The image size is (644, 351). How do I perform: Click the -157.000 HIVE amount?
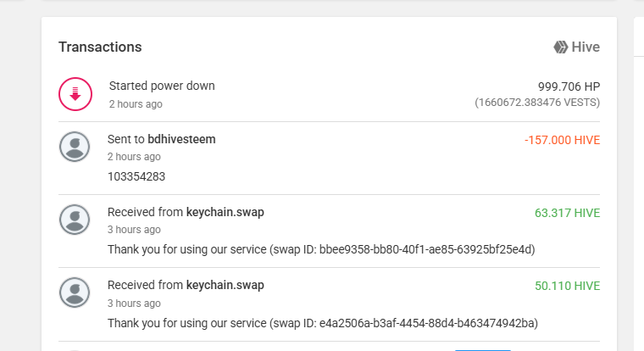[563, 140]
